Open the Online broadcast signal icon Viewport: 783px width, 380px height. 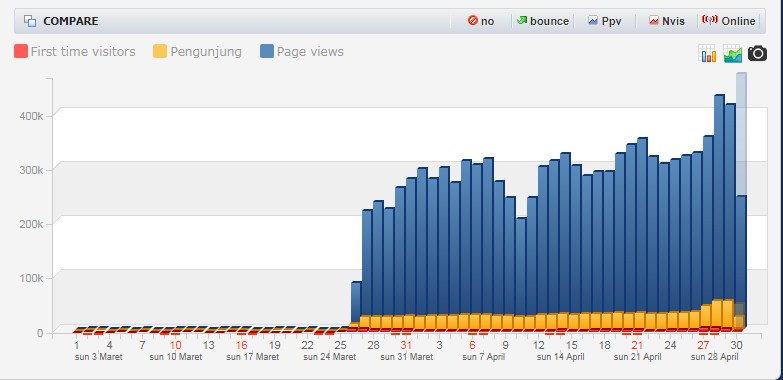click(710, 20)
